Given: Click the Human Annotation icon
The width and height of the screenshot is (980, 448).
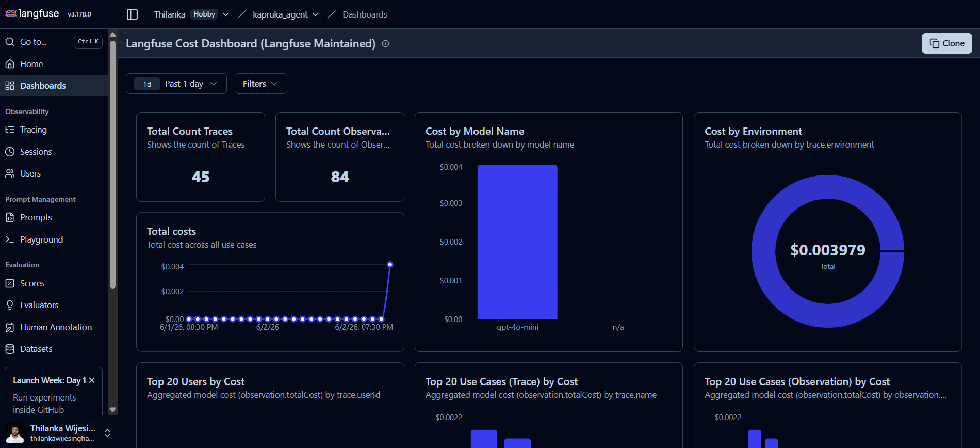Looking at the screenshot, I should [x=10, y=327].
